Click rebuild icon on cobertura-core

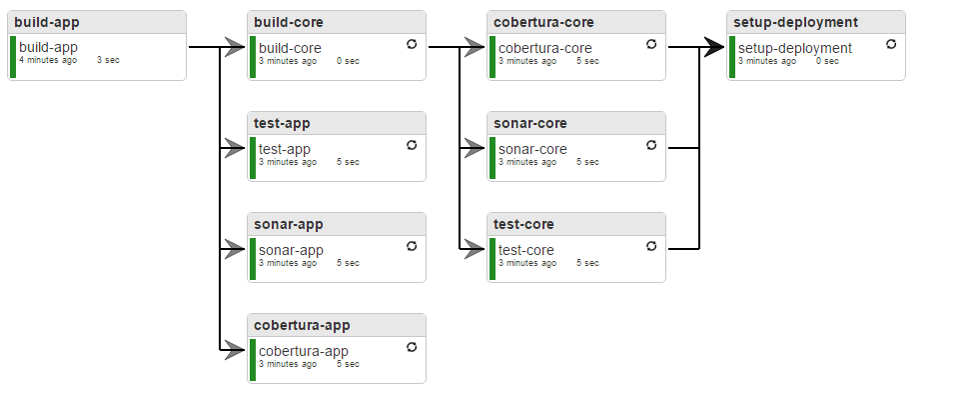point(651,44)
